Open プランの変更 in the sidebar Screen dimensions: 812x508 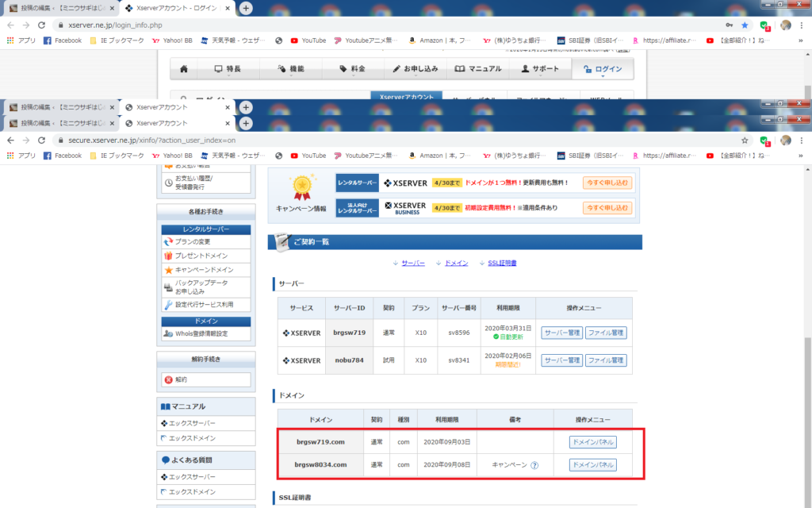point(192,241)
